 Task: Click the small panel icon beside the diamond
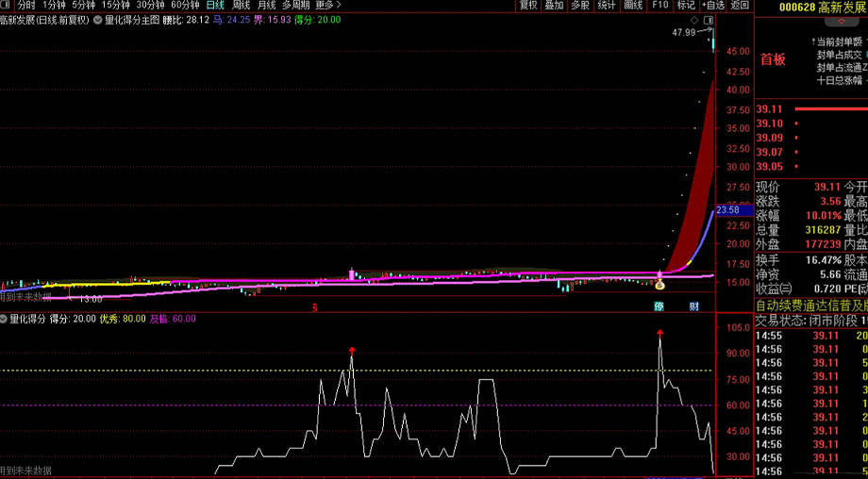(708, 20)
